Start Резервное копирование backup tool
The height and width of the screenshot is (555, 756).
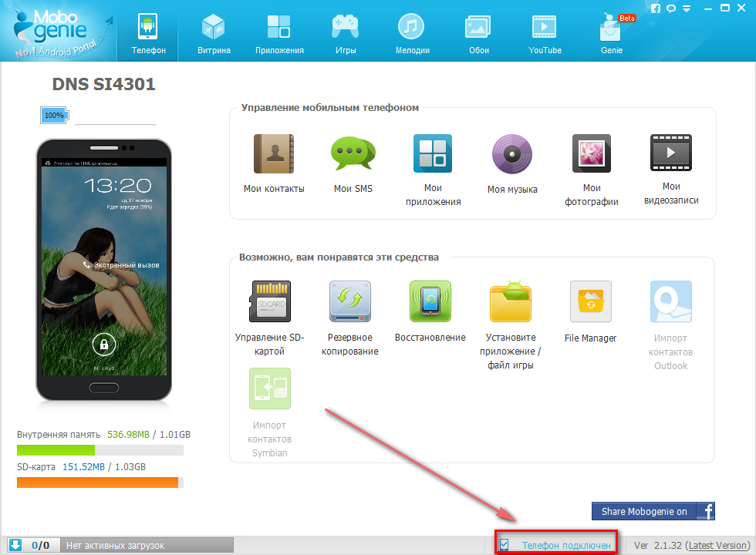click(x=350, y=301)
